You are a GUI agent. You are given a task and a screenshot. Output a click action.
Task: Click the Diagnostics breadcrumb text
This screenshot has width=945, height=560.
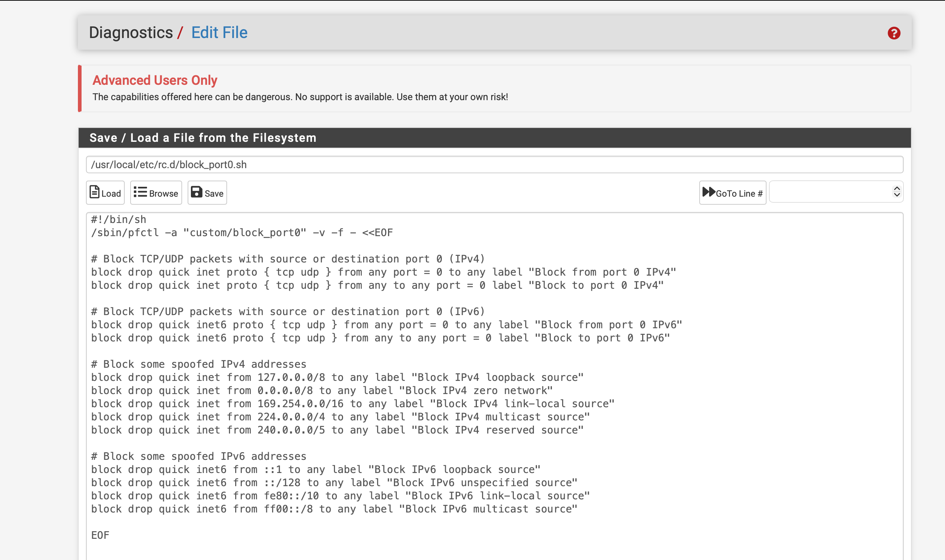[x=131, y=33]
